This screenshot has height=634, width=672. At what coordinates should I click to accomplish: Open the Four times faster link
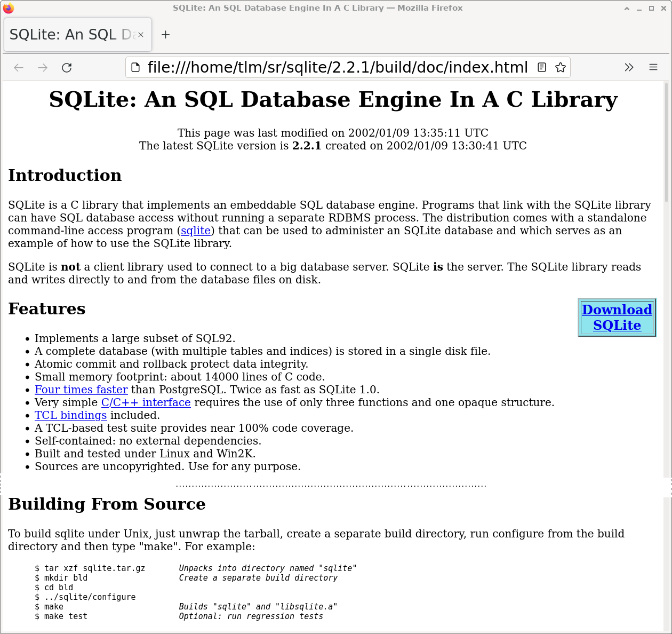[x=81, y=390]
